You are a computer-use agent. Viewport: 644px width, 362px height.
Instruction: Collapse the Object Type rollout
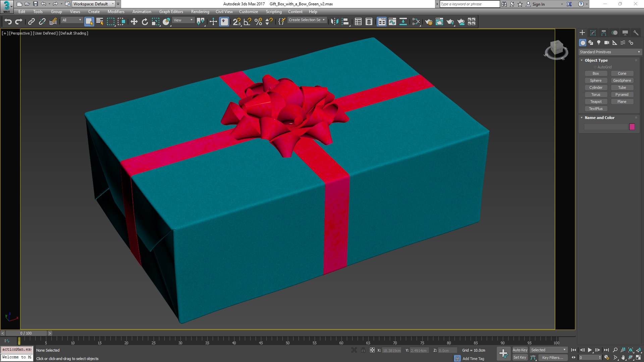tap(582, 60)
